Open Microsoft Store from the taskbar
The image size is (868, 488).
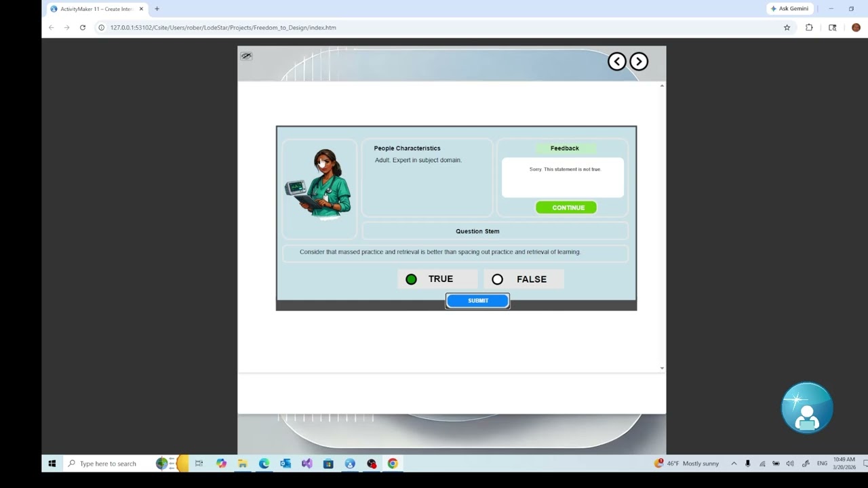click(x=328, y=464)
